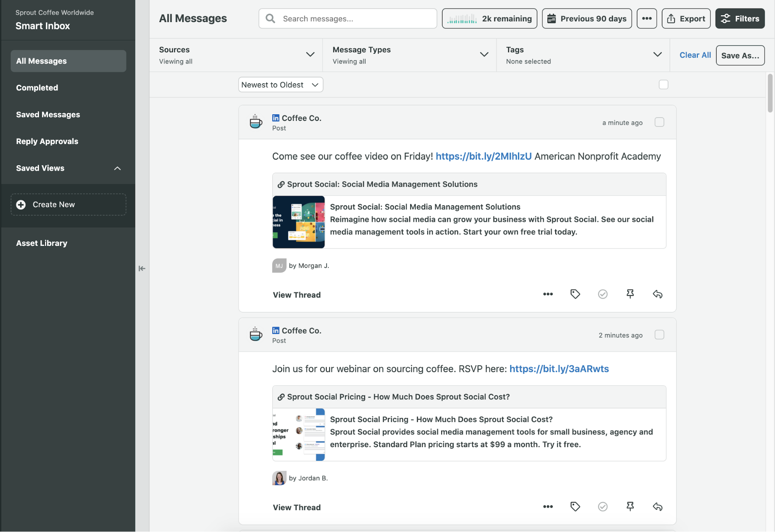
Task: View Thread for webinar post
Action: pos(297,507)
